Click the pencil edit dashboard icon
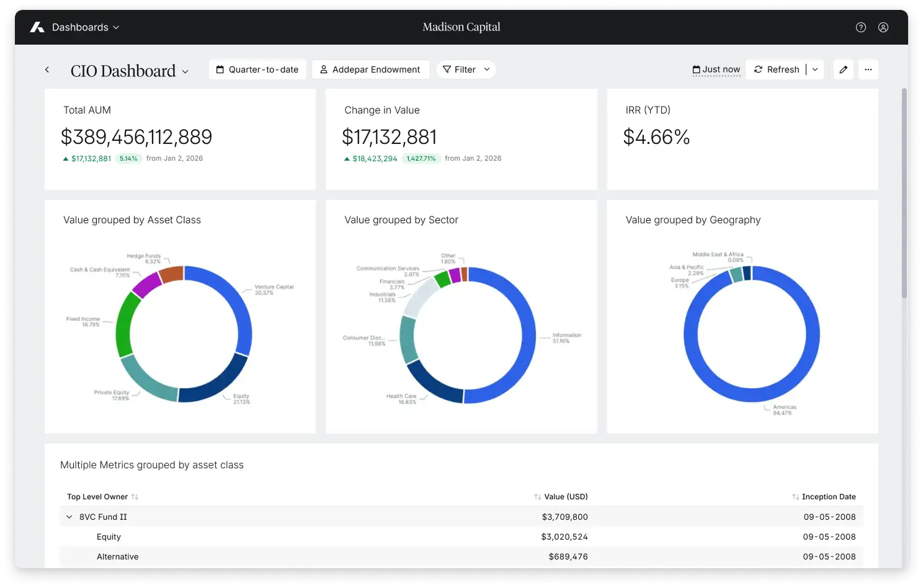The image size is (923, 588). pyautogui.click(x=844, y=69)
